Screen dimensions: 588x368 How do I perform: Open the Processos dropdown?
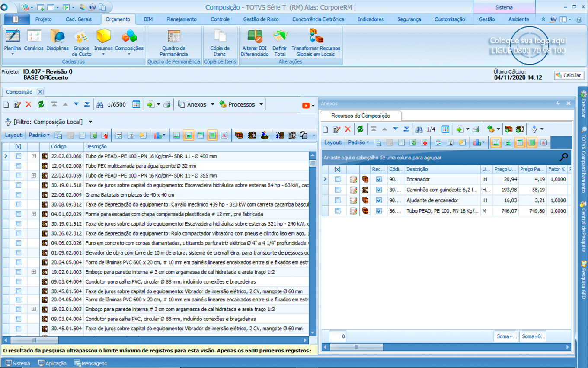coord(241,104)
